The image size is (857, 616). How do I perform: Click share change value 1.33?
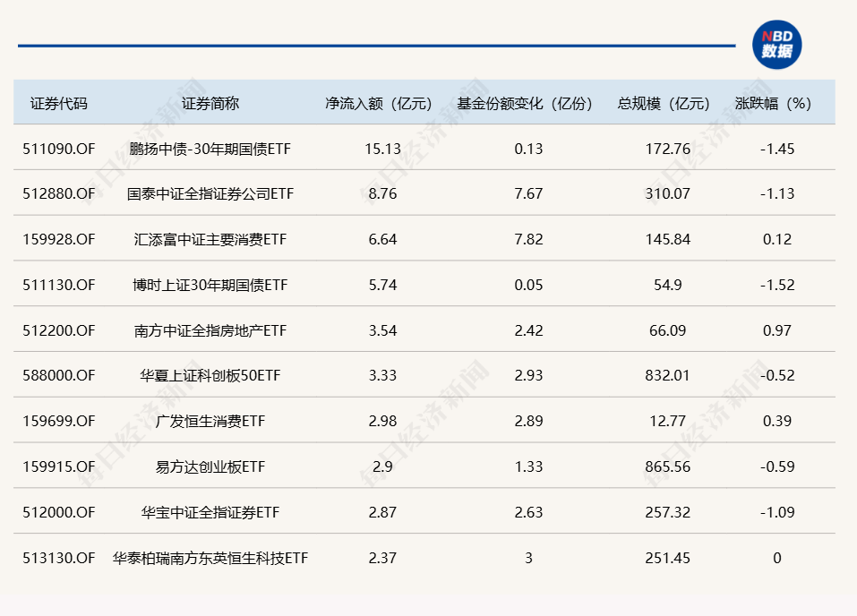pyautogui.click(x=528, y=466)
